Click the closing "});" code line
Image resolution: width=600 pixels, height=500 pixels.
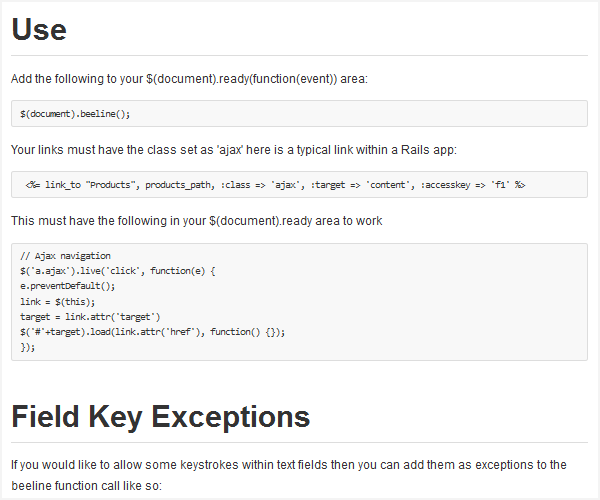coord(28,347)
